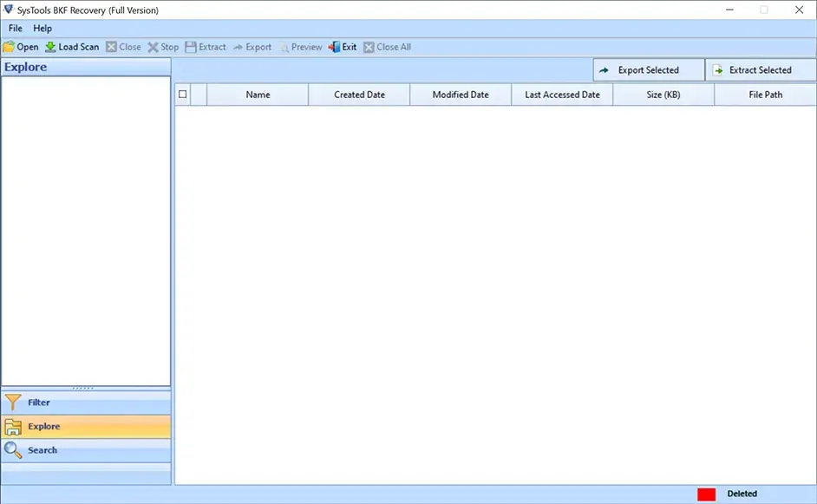The width and height of the screenshot is (817, 504).
Task: Close the BKF Recovery window
Action: pos(799,10)
